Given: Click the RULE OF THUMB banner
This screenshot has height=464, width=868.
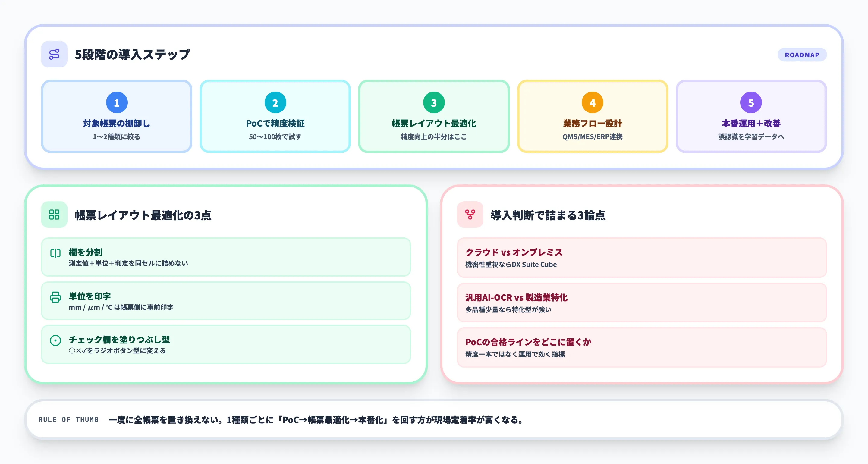Looking at the screenshot, I should [434, 420].
